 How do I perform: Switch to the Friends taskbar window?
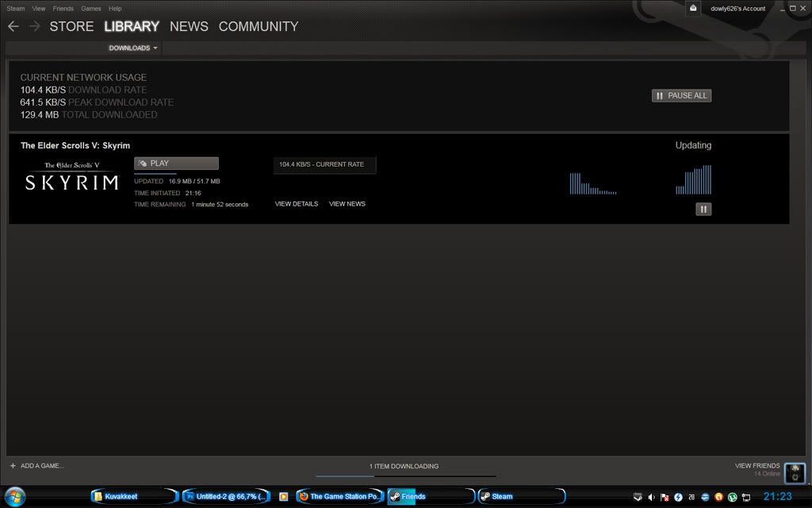(x=431, y=497)
